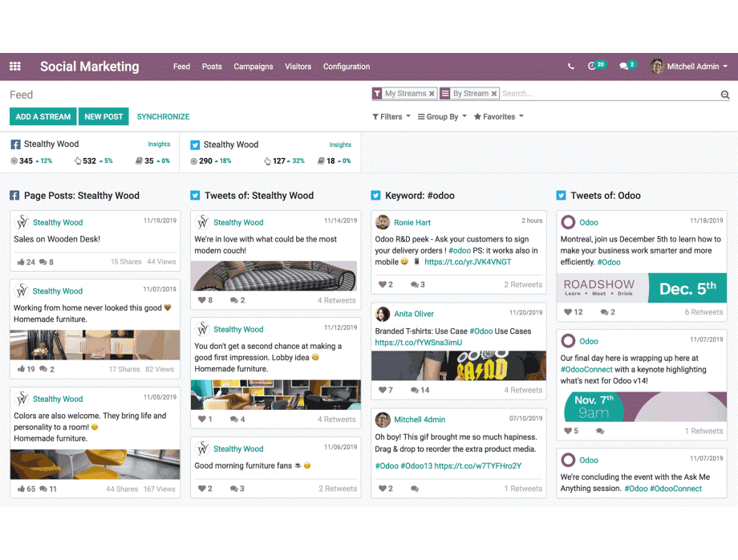Open the conversations chat icon with badge 2

click(x=628, y=66)
